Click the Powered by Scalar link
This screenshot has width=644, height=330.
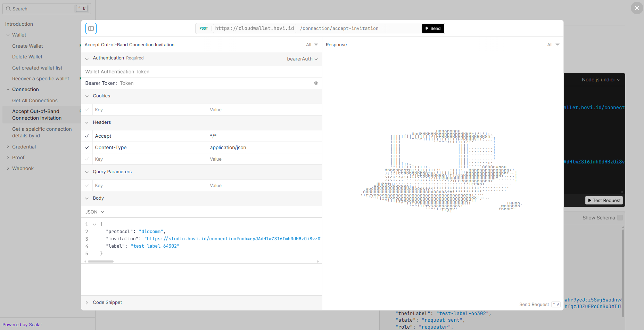[22, 324]
